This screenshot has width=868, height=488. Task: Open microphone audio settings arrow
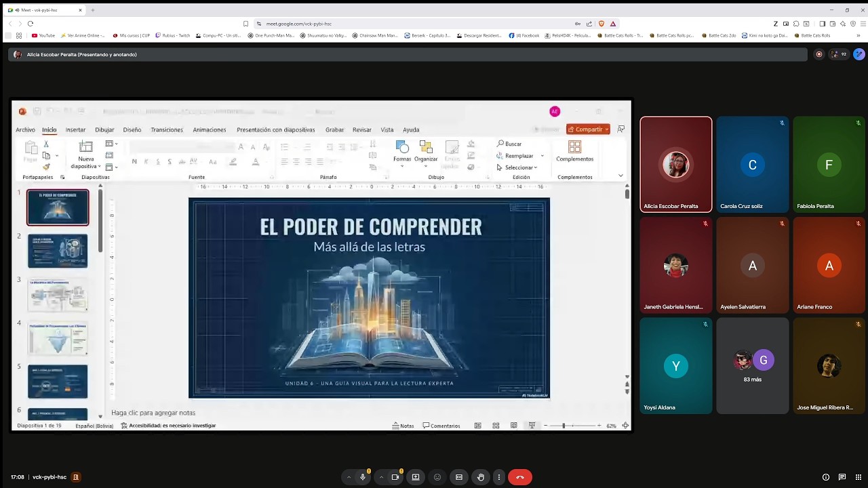point(349,477)
